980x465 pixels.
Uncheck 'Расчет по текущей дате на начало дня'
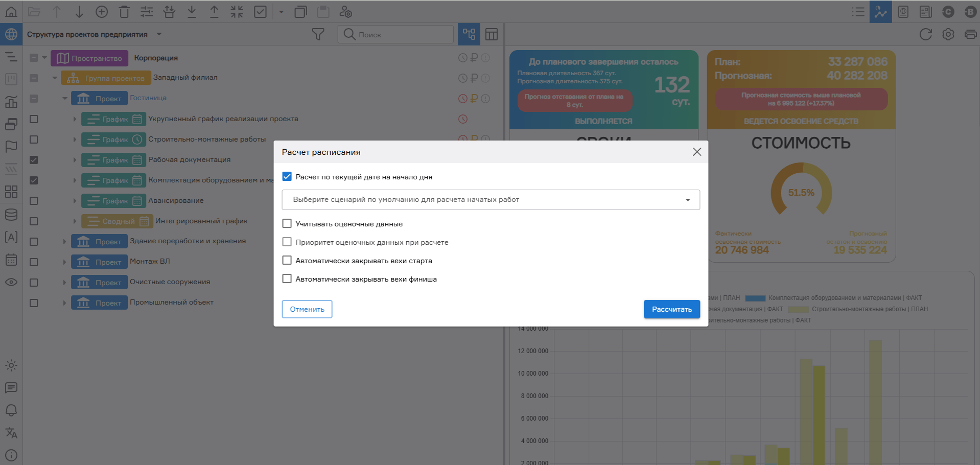[287, 177]
